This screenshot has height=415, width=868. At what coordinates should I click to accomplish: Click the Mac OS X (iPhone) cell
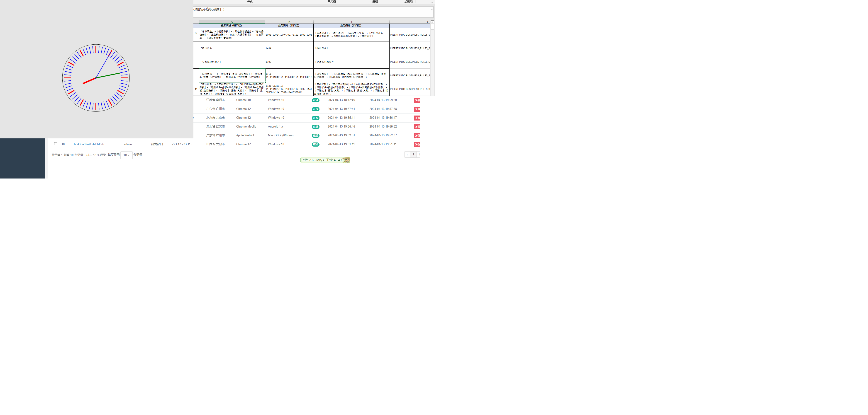[x=281, y=135]
